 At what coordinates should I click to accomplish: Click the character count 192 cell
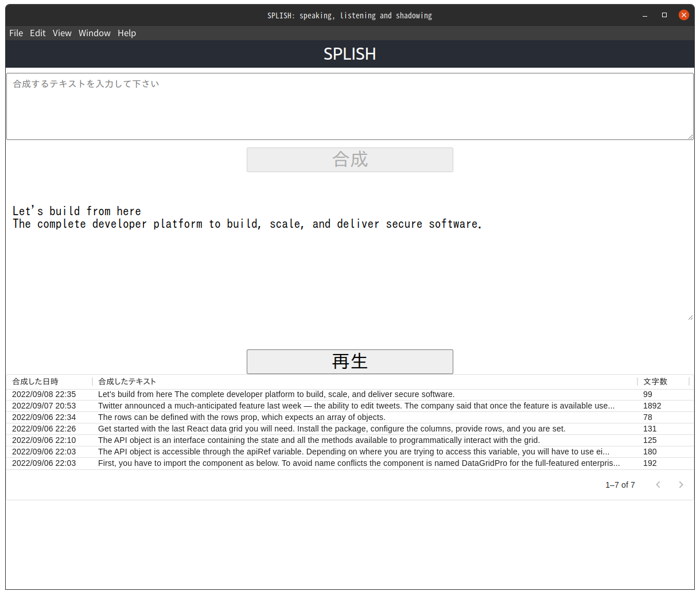650,463
